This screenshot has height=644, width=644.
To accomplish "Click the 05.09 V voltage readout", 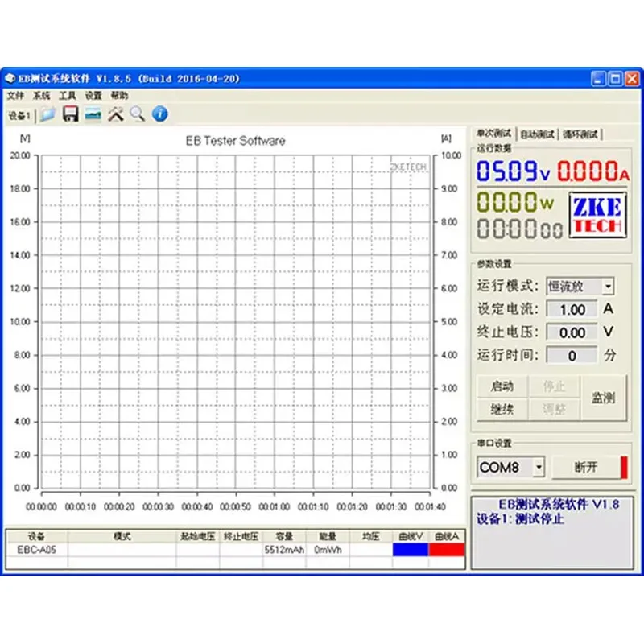I will pos(513,171).
